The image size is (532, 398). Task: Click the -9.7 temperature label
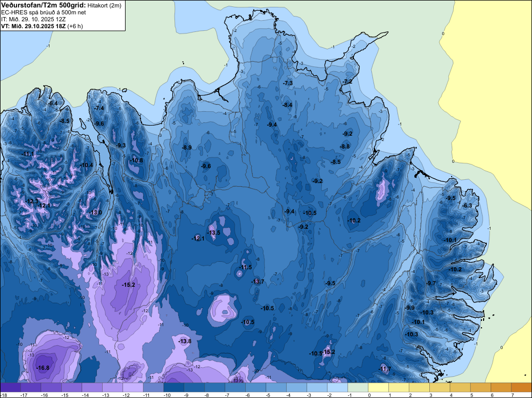click(x=431, y=283)
